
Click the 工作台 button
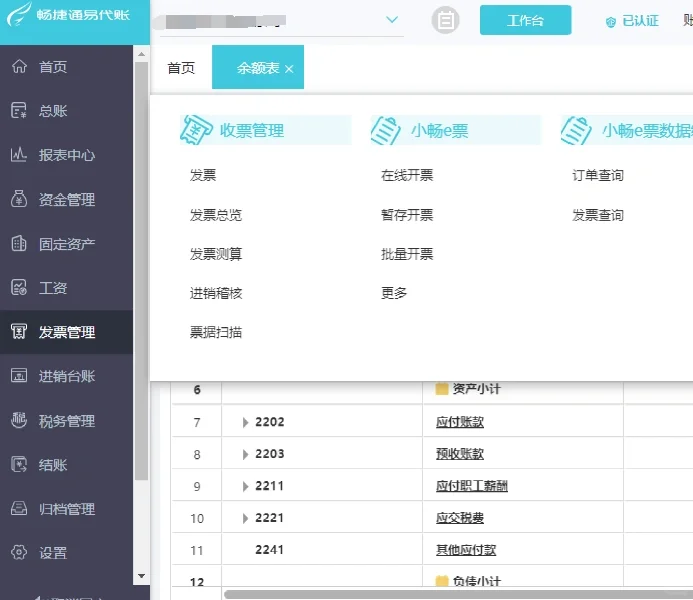pyautogui.click(x=525, y=20)
